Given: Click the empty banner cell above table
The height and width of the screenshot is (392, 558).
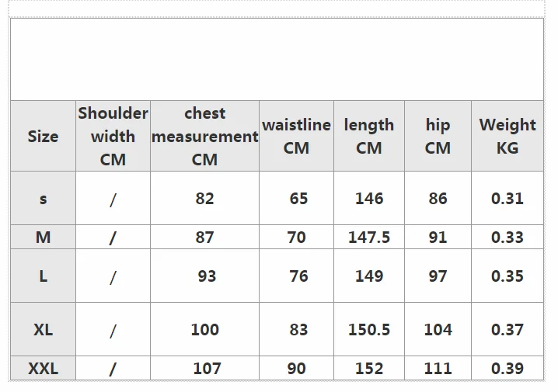Looking at the screenshot, I should 277,59.
